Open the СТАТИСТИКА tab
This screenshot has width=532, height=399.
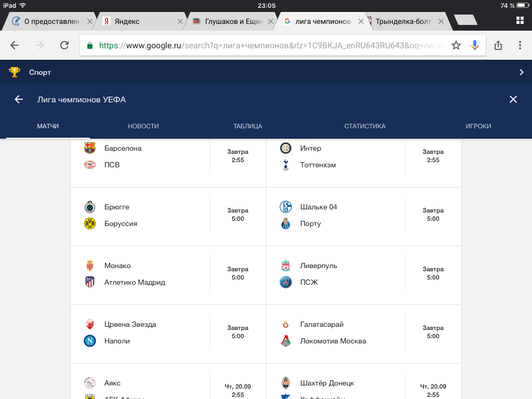click(x=365, y=126)
